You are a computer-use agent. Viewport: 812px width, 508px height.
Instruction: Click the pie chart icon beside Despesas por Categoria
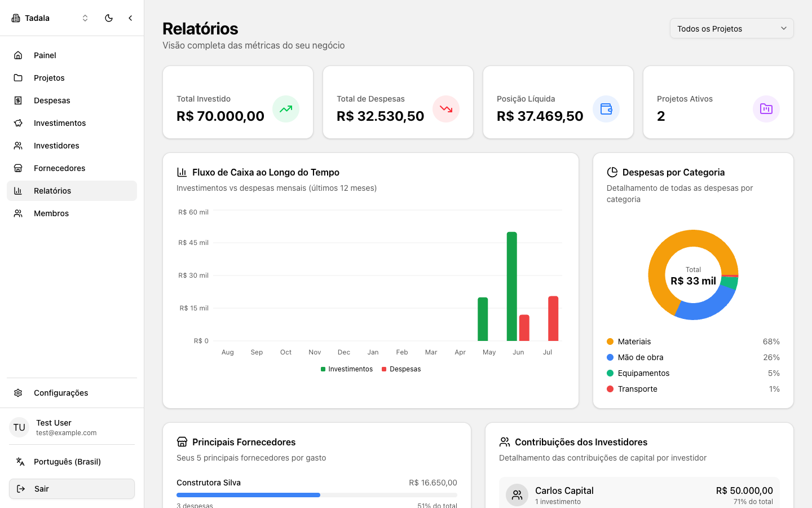pyautogui.click(x=612, y=172)
